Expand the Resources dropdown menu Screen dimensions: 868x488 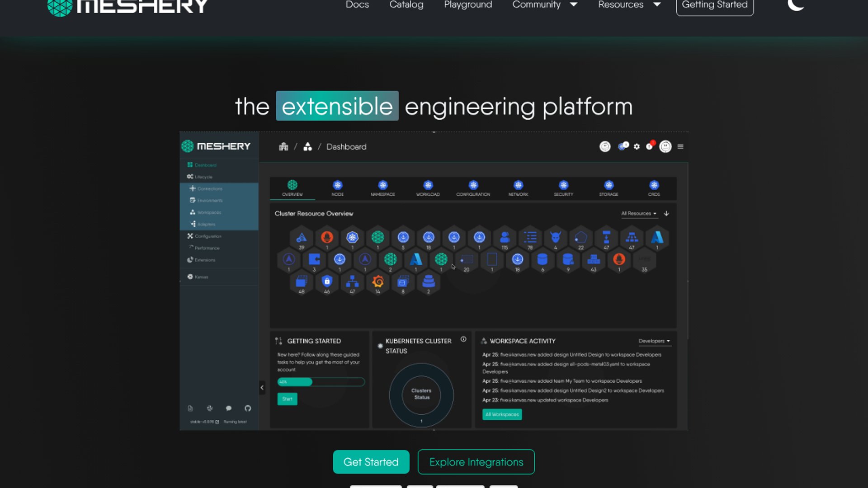coord(629,5)
